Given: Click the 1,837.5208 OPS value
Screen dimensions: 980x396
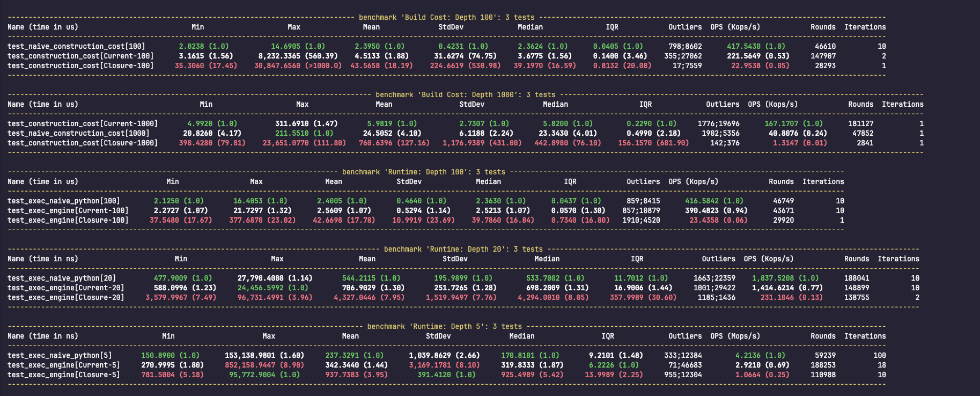Looking at the screenshot, I should click(774, 278).
